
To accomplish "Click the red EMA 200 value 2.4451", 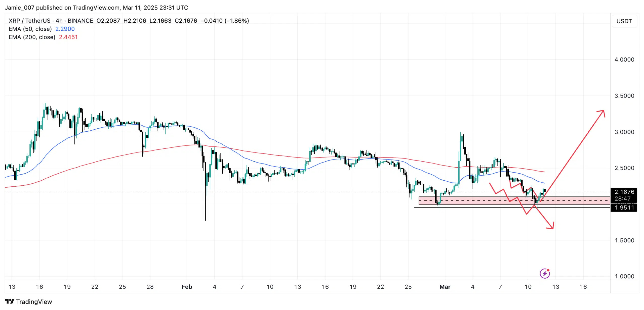I will (x=68, y=37).
